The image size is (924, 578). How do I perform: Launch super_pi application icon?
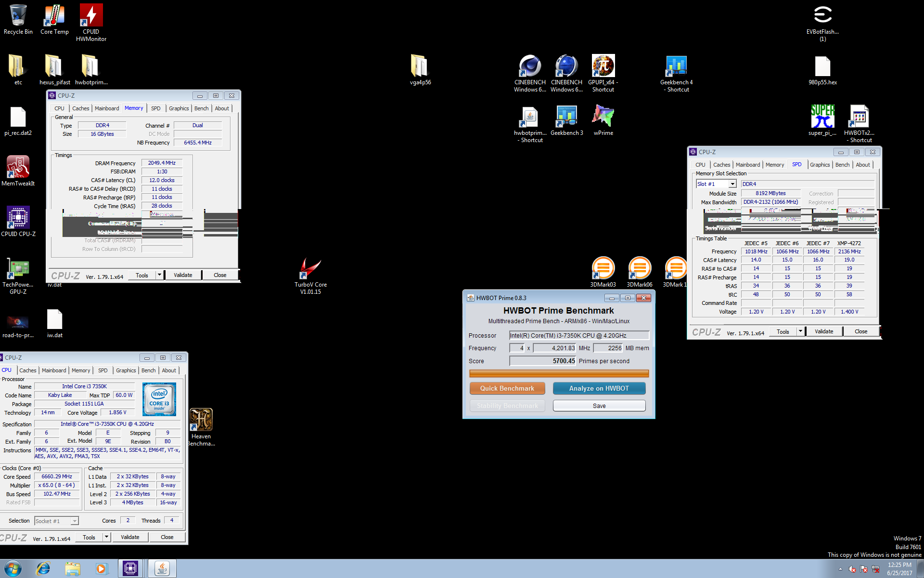pos(822,121)
